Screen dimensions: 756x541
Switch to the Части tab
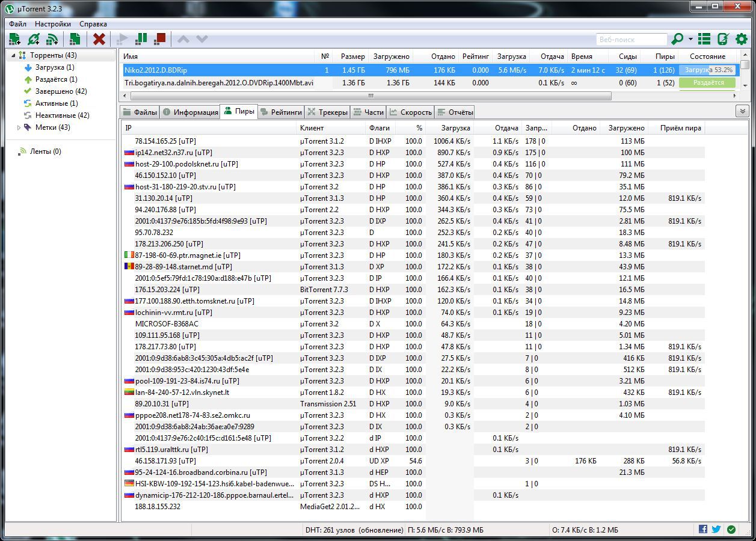coord(368,112)
